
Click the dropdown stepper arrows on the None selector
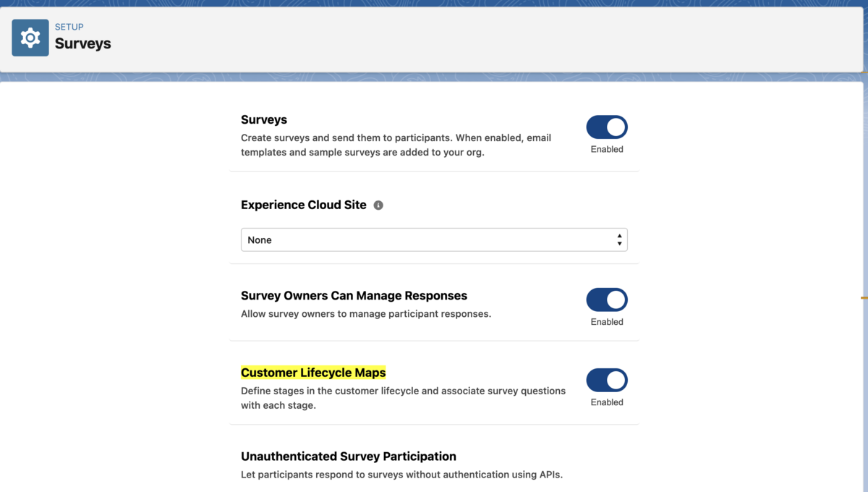coord(620,239)
